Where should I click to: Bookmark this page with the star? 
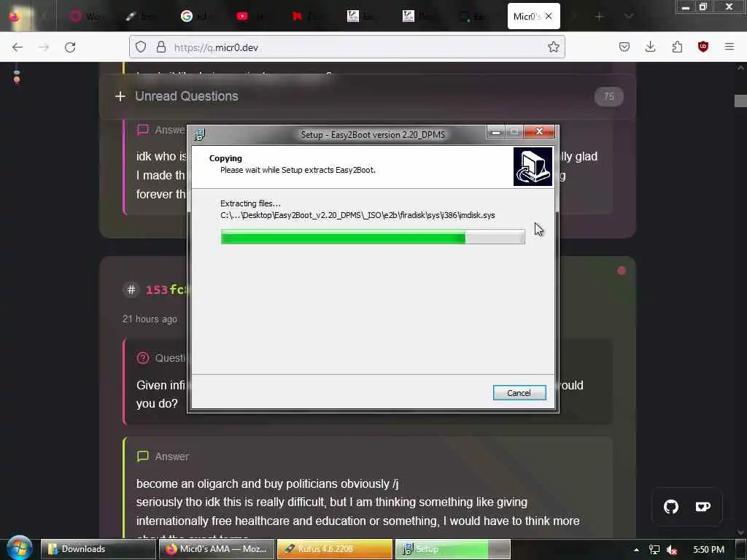[x=553, y=47]
